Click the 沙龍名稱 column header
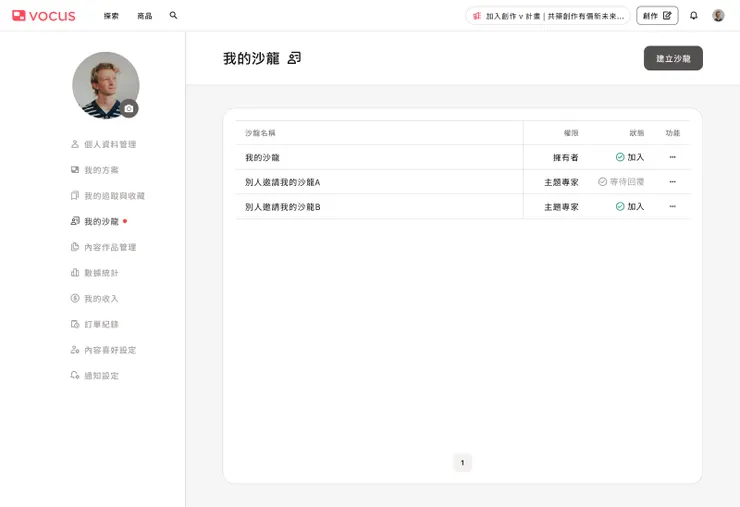 point(260,133)
